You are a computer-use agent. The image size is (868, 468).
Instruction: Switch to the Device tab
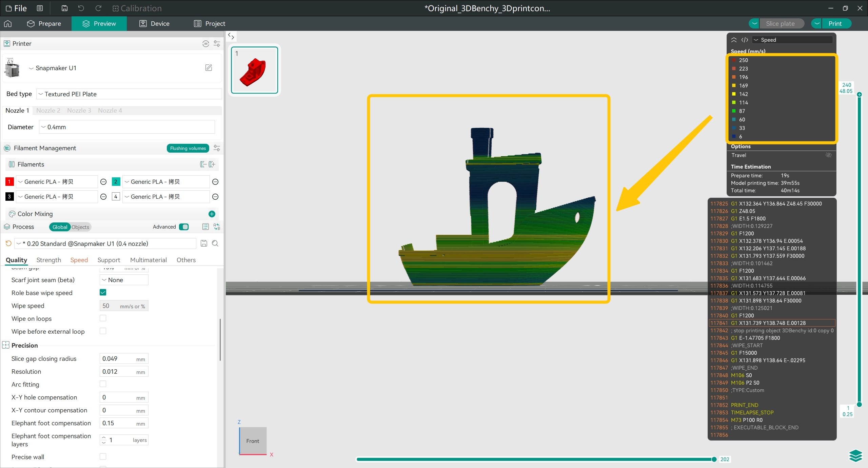click(x=155, y=23)
